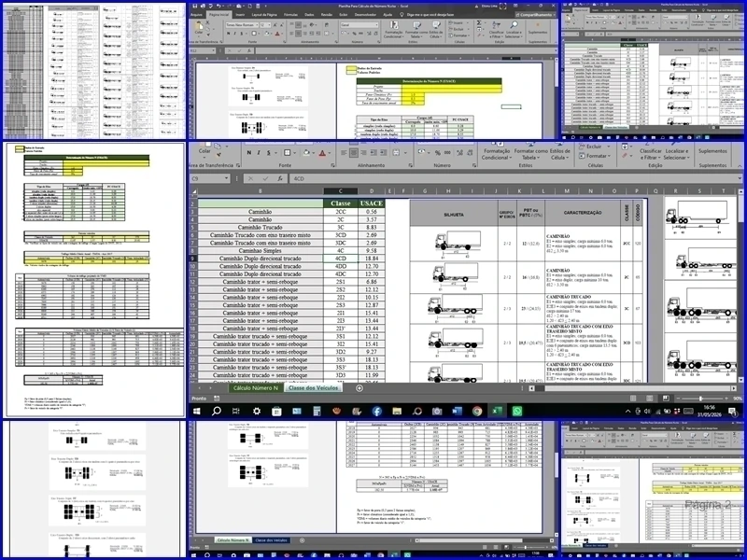Click Paste (Colar) icon in large center window
747x560 pixels.
point(204,150)
